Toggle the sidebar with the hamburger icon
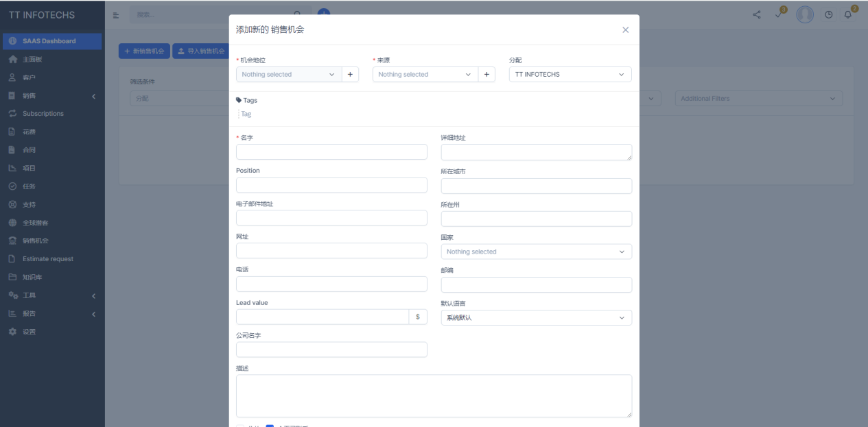This screenshot has width=868, height=427. (x=116, y=15)
